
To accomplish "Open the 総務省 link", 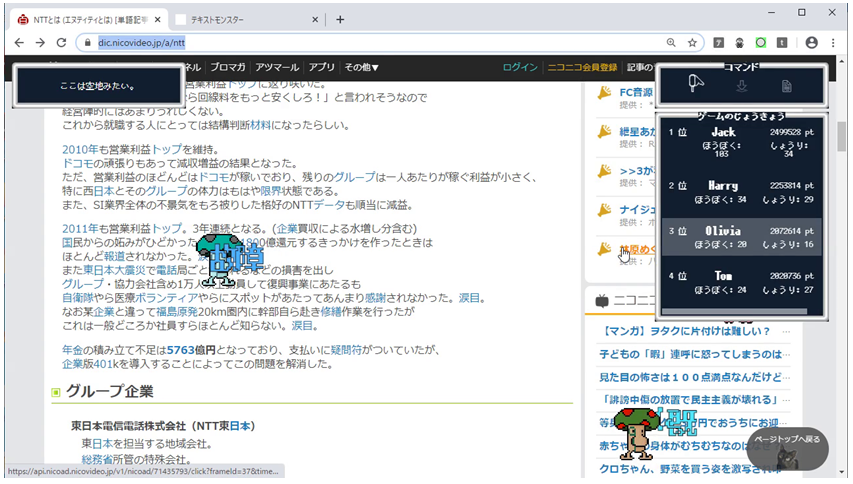I will click(97, 460).
